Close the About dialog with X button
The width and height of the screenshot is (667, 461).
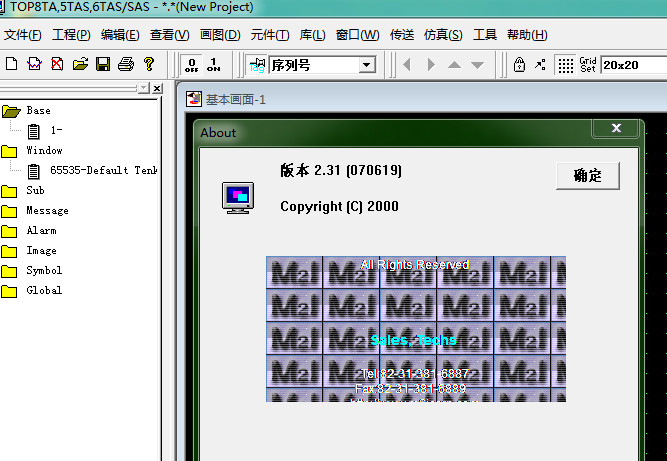pos(616,129)
